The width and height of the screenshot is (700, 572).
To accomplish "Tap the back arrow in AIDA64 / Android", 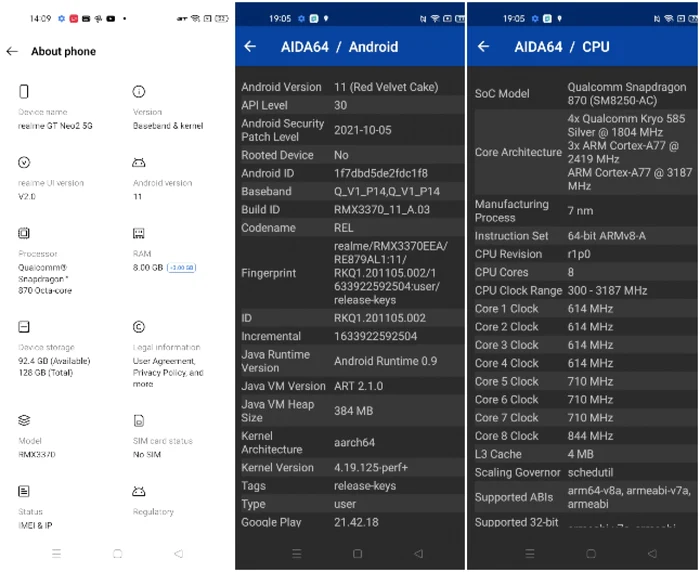I will pos(250,46).
